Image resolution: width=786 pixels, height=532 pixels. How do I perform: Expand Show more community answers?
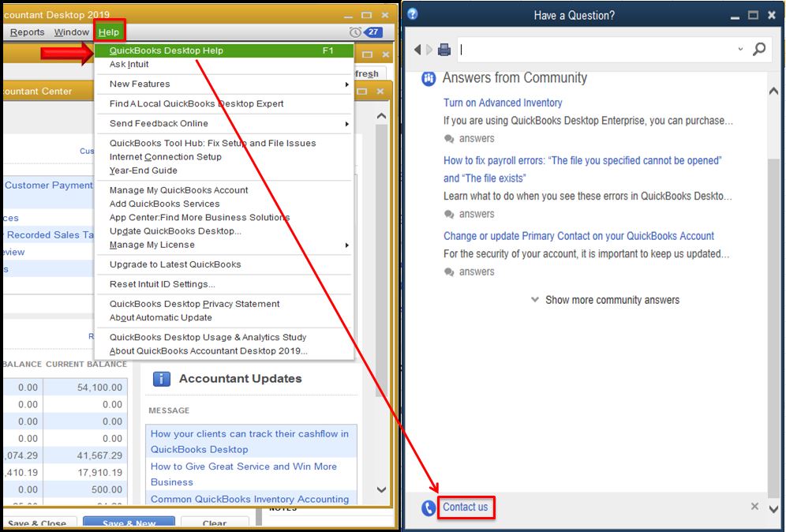click(x=605, y=300)
